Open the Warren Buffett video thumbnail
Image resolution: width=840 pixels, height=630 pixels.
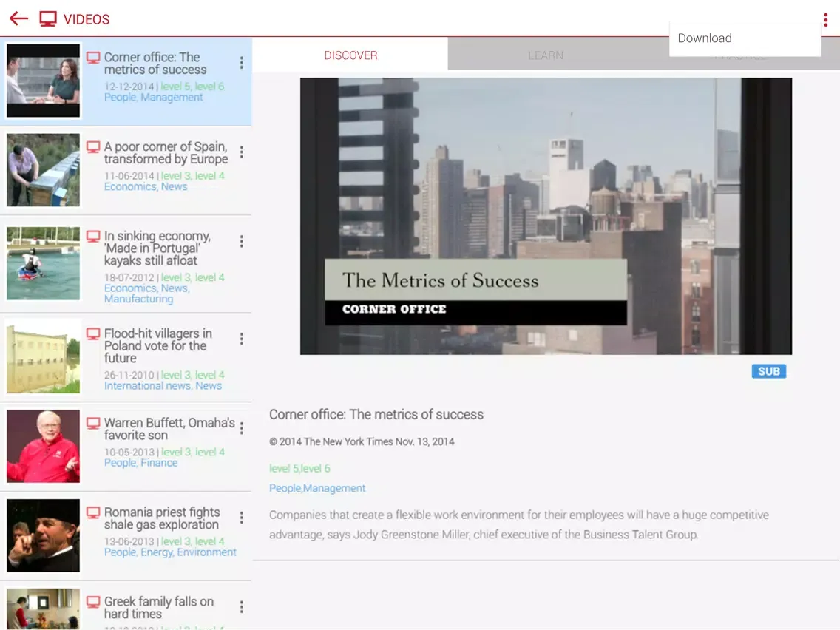click(43, 446)
